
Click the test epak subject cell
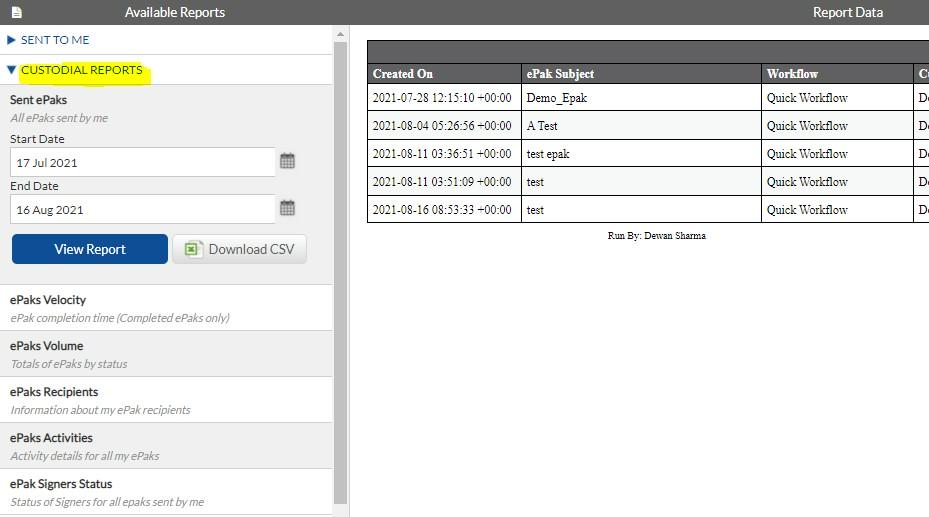[641, 153]
